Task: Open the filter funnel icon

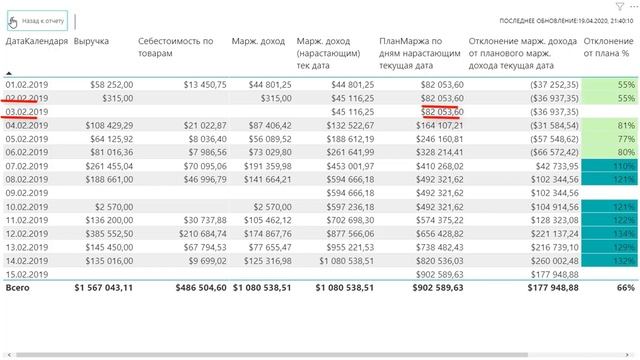Action: pyautogui.click(x=620, y=6)
